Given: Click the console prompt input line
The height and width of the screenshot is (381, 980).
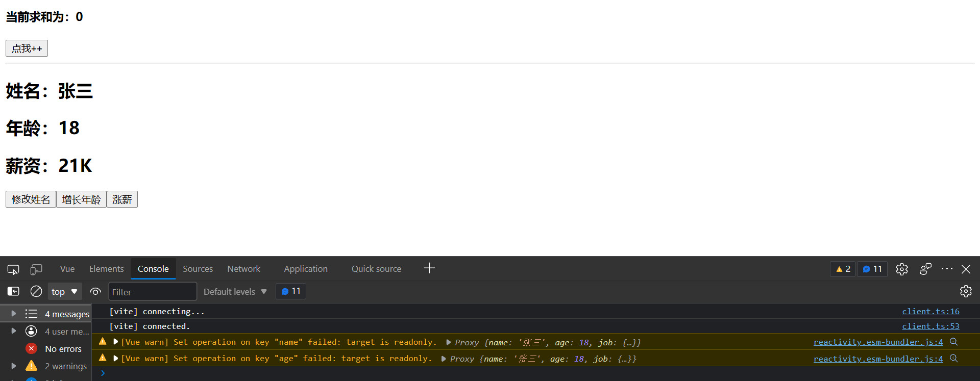Looking at the screenshot, I should [x=536, y=373].
